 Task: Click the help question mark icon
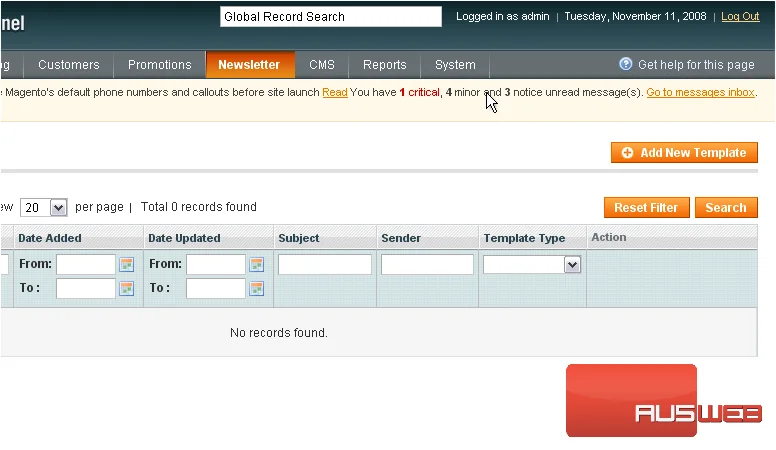(626, 64)
